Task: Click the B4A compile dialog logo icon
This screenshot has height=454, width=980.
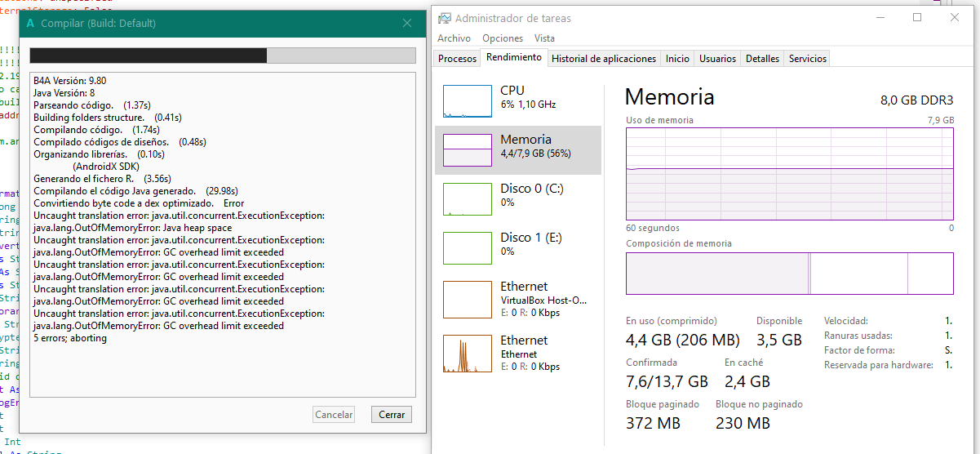Action: click(30, 24)
